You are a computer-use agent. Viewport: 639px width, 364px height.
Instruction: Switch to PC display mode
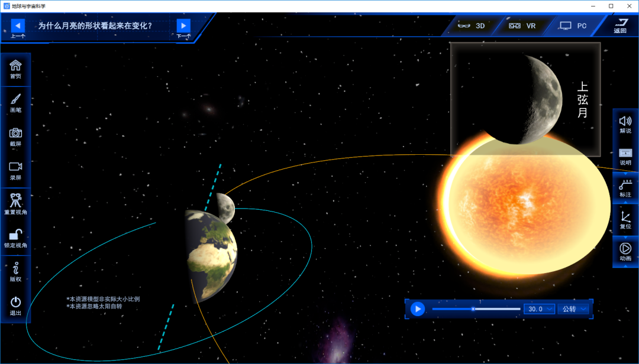tap(573, 25)
